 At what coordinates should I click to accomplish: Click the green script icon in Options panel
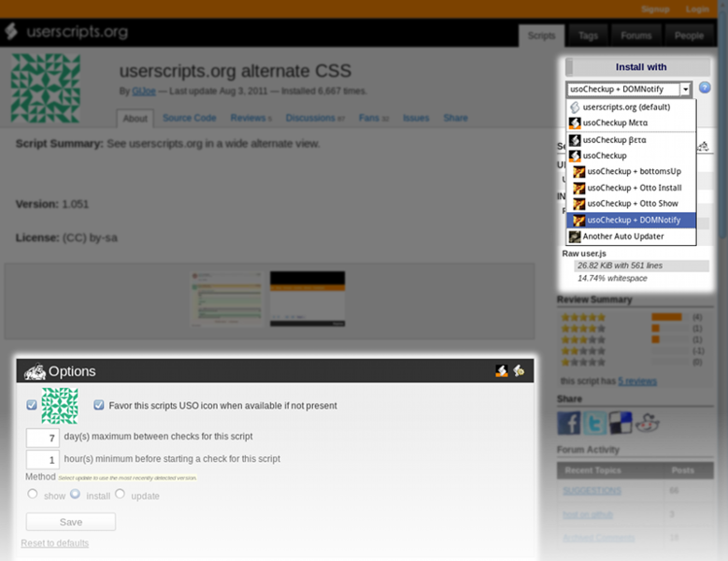tap(60, 406)
